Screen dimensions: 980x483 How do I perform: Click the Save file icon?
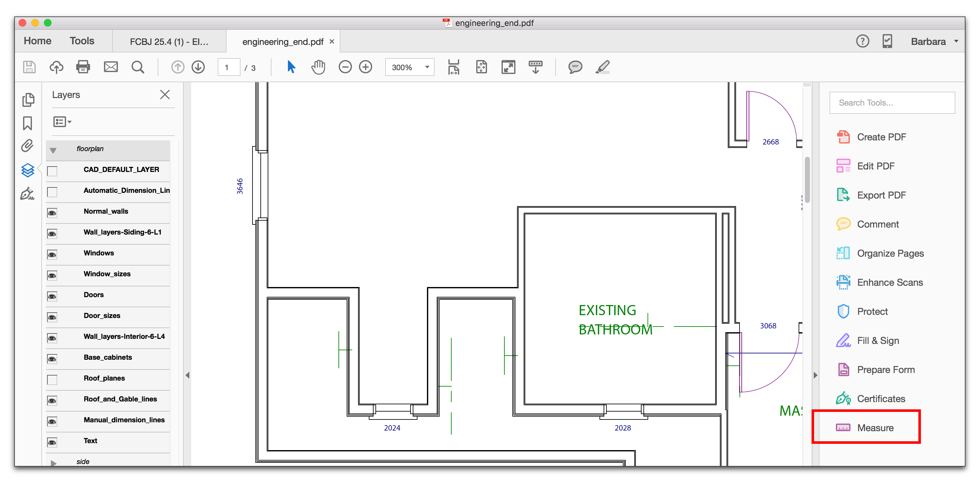29,67
